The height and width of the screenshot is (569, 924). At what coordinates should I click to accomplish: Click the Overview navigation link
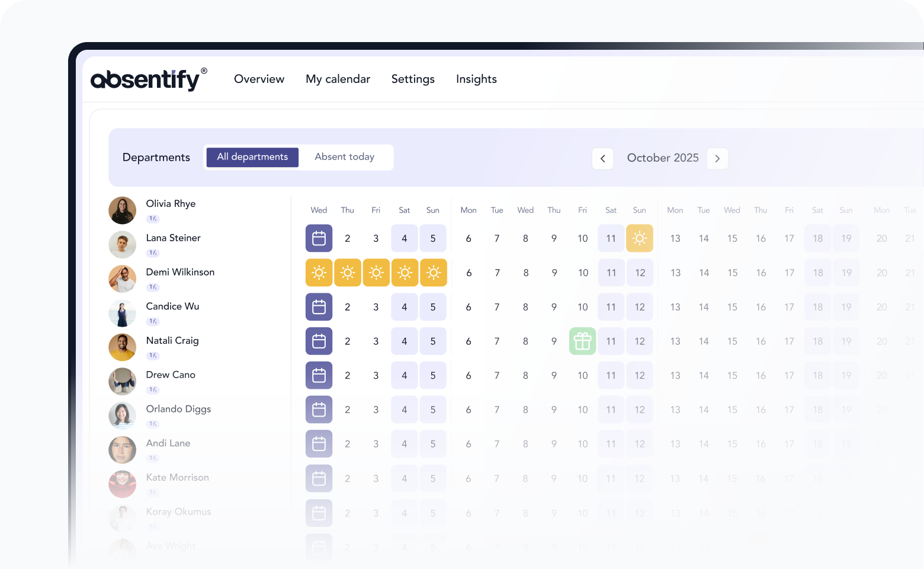coord(259,79)
